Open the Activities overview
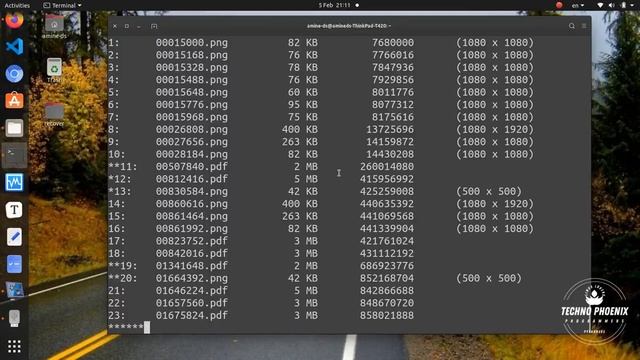 click(x=17, y=5)
